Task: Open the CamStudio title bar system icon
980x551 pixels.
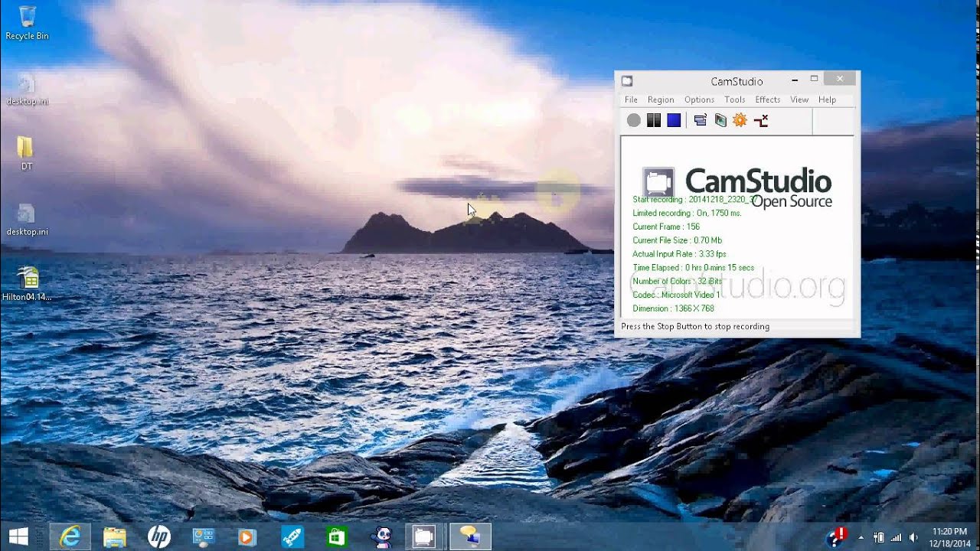Action: 627,81
